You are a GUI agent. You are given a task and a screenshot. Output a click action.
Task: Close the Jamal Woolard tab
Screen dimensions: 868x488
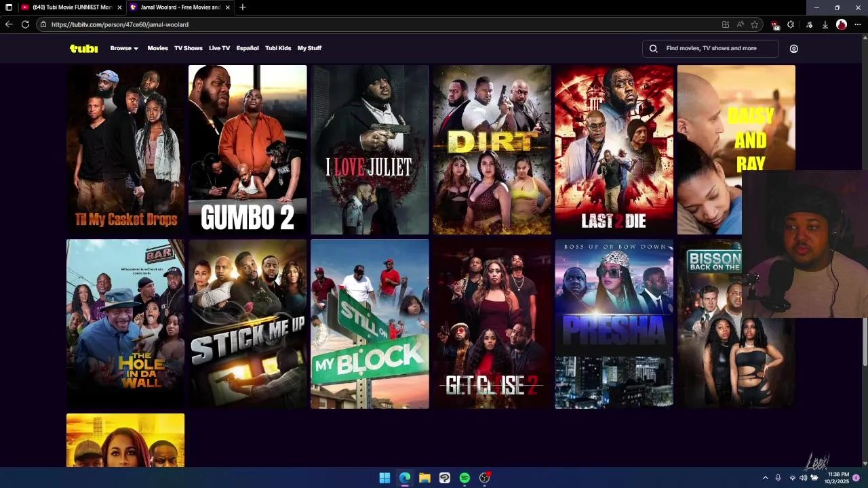228,7
